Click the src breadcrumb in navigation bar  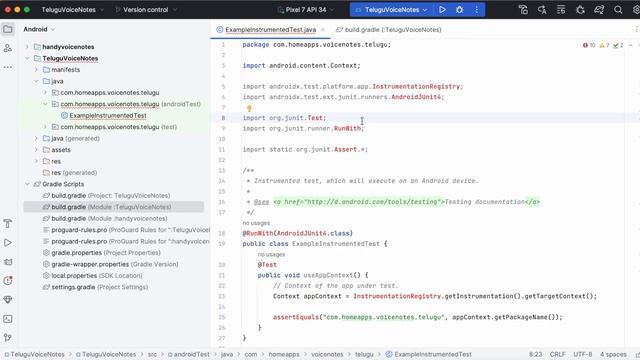coord(152,354)
